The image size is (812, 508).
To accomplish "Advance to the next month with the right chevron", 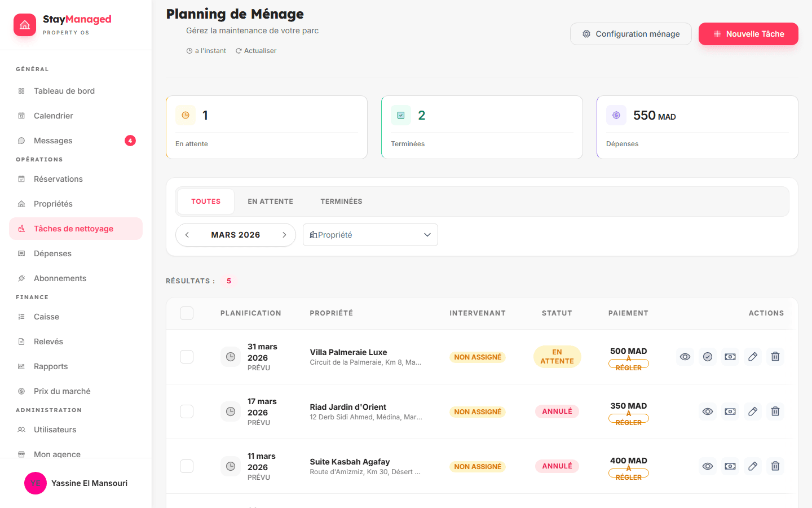I will [x=284, y=234].
